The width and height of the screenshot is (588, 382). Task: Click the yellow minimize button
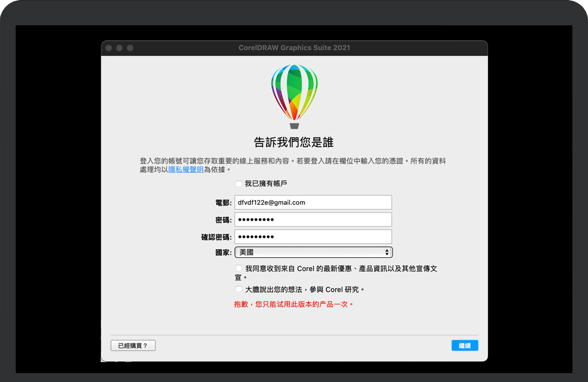click(118, 48)
